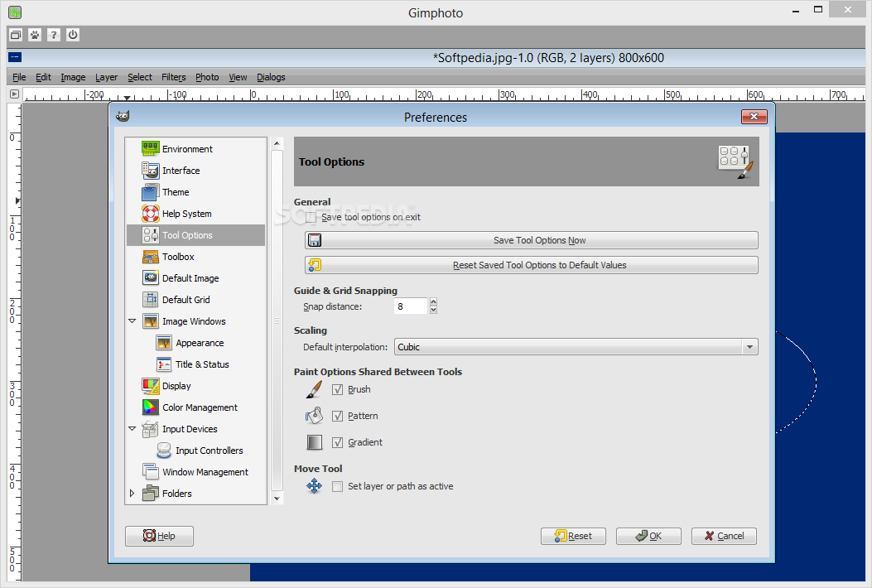Click the Help button in Preferences
Image resolution: width=872 pixels, height=588 pixels.
point(159,536)
